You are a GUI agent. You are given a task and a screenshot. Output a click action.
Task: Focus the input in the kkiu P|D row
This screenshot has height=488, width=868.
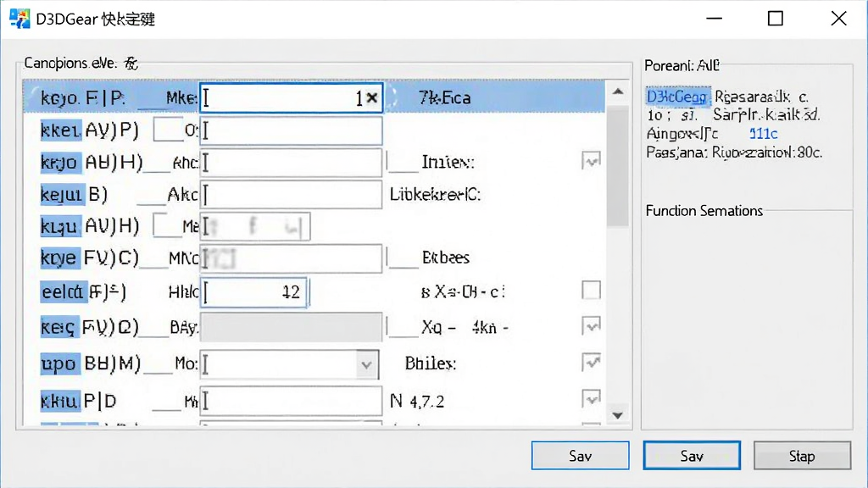coord(292,401)
